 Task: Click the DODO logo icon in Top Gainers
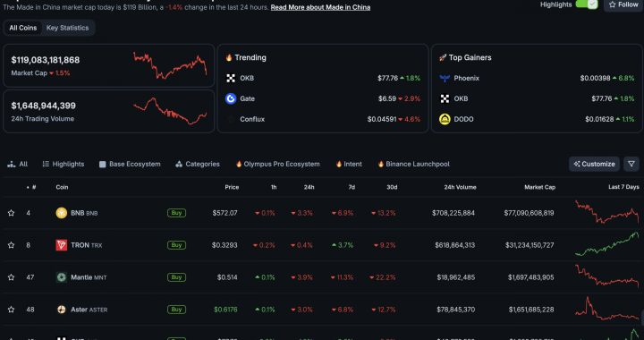(x=445, y=119)
